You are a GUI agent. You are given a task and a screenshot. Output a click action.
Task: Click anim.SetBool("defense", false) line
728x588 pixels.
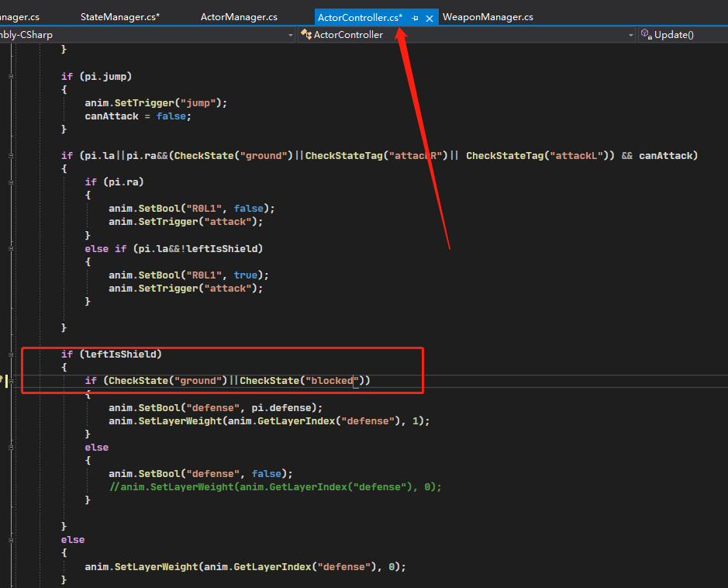click(201, 474)
